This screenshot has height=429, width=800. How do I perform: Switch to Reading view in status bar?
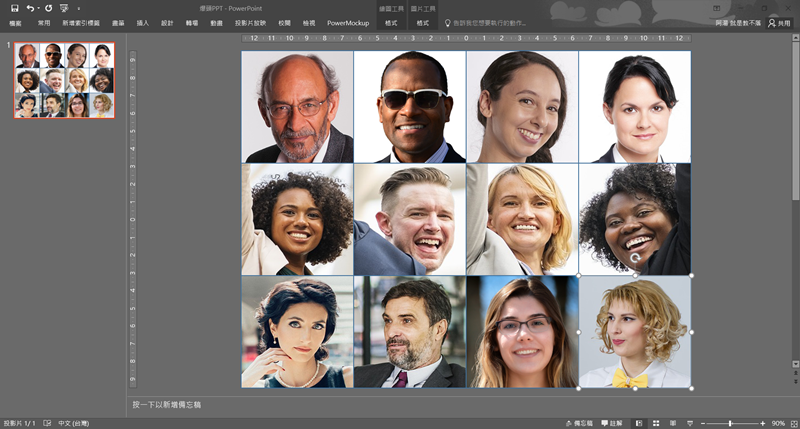674,423
